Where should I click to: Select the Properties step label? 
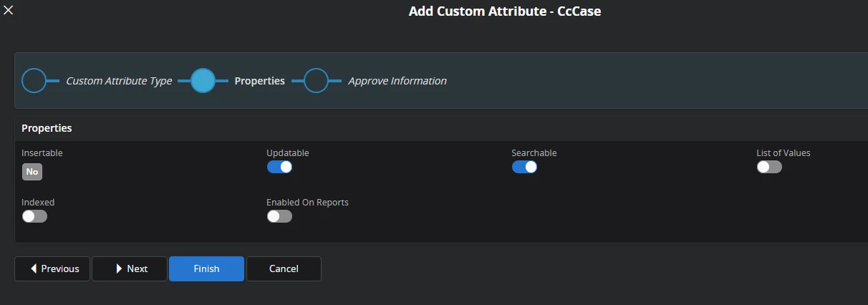point(260,81)
